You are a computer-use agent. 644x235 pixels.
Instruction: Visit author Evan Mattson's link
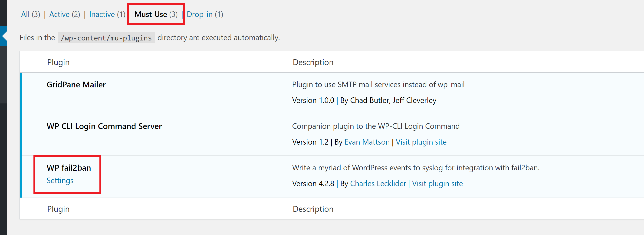[x=367, y=142]
